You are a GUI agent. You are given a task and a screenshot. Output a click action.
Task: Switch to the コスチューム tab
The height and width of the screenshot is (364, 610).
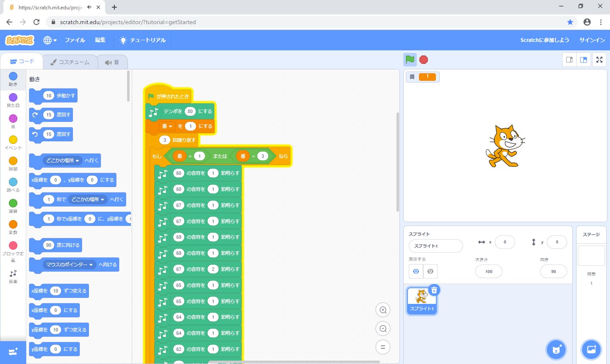click(x=70, y=62)
